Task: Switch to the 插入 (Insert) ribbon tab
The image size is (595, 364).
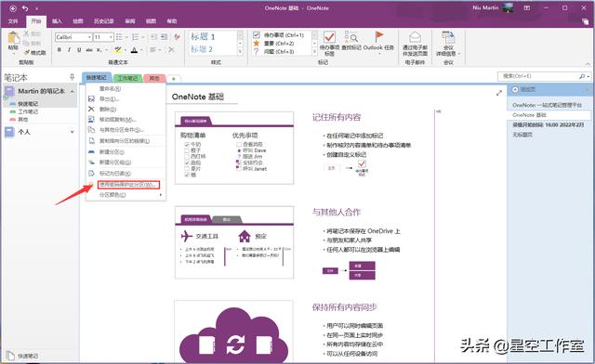Action: pos(57,21)
